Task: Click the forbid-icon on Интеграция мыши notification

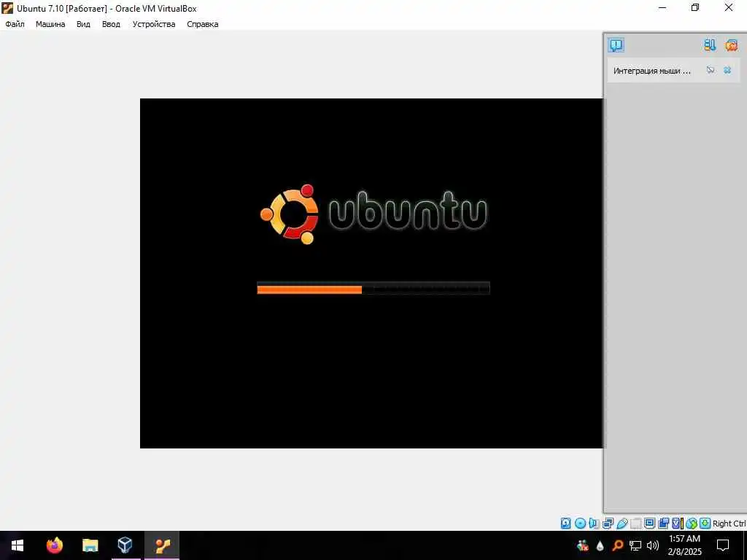Action: coord(711,70)
